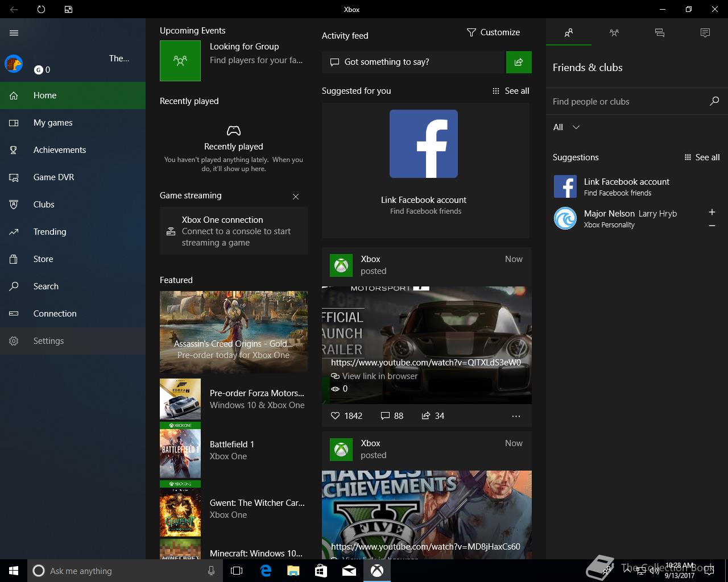Click the Gamerscore G icon
The image size is (728, 582).
point(39,70)
